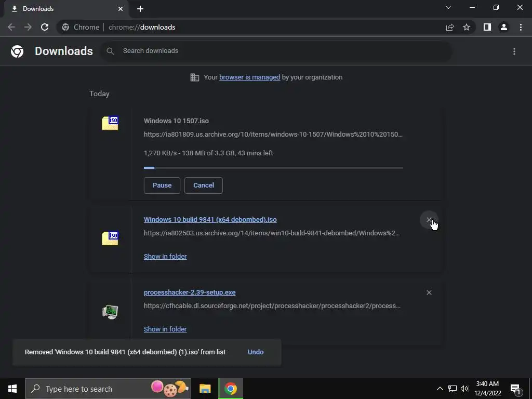Pause the Windows 10 1507.iso download
Viewport: 532px width, 399px height.
pos(162,185)
